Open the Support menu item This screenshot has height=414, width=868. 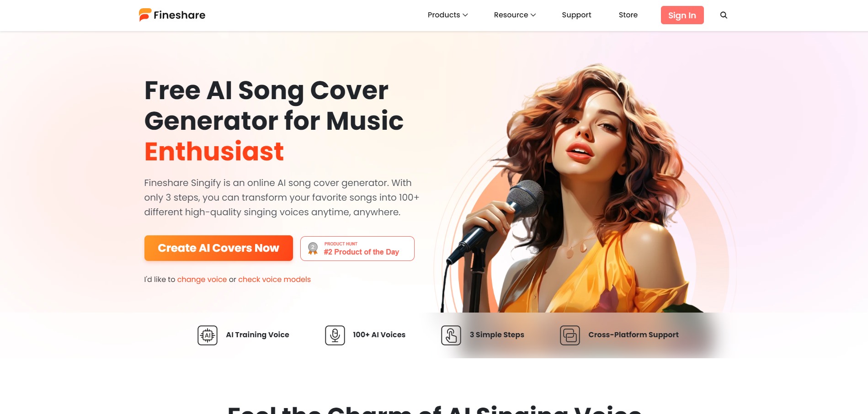[x=576, y=15]
